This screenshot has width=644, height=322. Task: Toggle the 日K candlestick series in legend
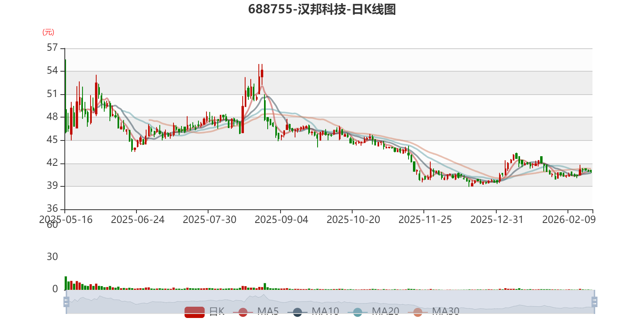point(204,312)
